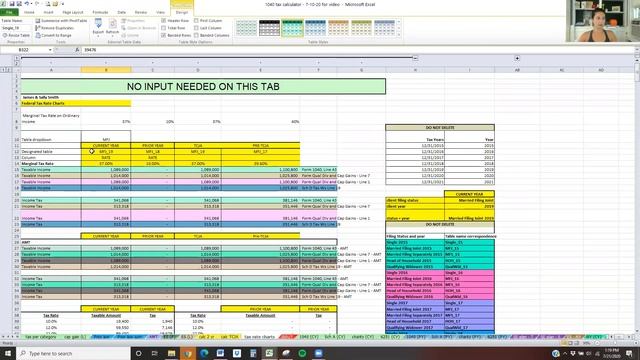Open the 'tax per category' sheet tab
Screen dimensions: 640x360
click(x=40, y=337)
